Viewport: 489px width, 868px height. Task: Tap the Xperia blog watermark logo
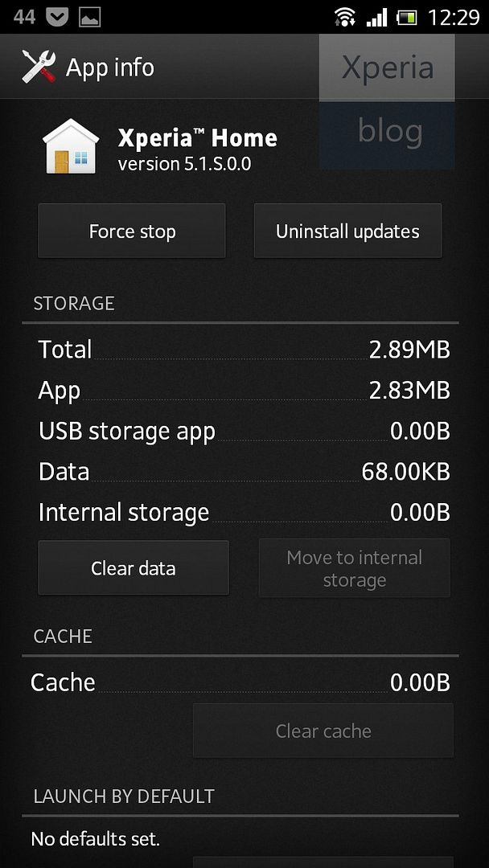[387, 101]
